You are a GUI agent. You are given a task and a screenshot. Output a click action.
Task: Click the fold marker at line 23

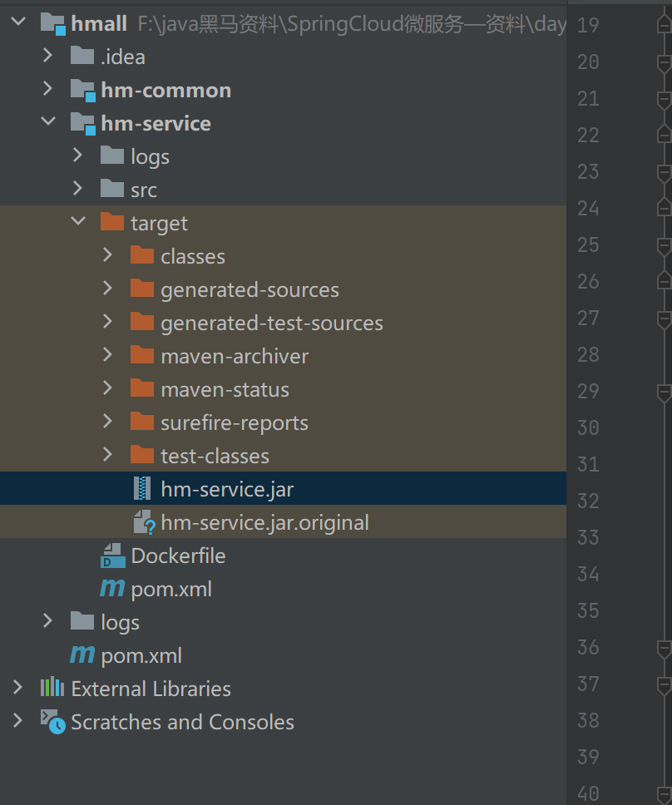(x=665, y=172)
